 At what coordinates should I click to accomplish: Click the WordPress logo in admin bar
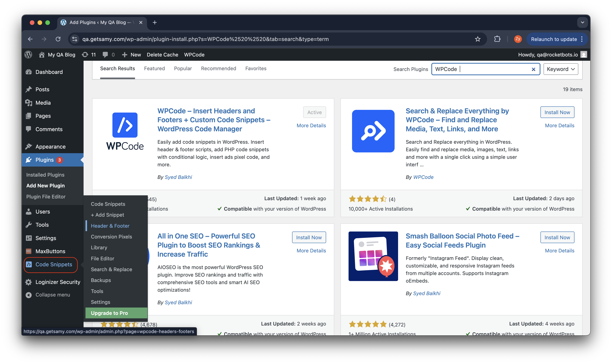click(28, 55)
